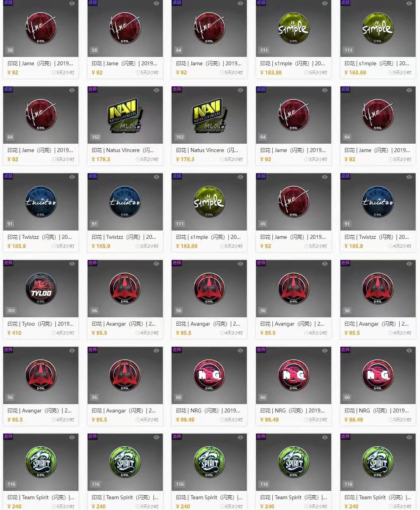Click the first Team Spirit sticker image
Viewport: 420px width, 510px height.
point(41,462)
